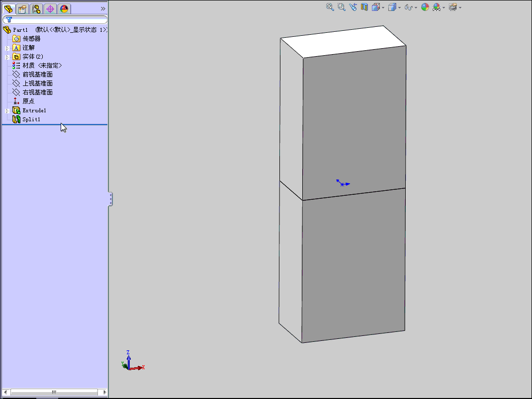Open Apply Scene dropdown arrow
The height and width of the screenshot is (399, 532).
444,8
